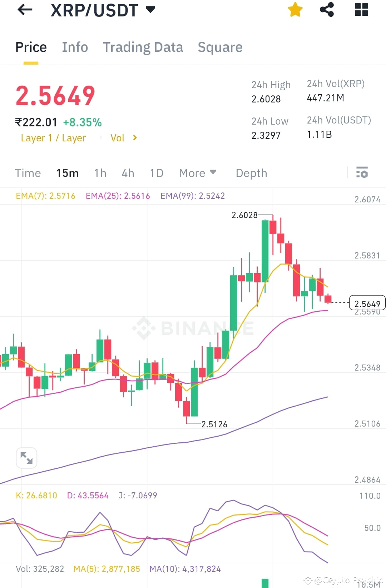Open the grid layout icon top right
This screenshot has height=588, width=386.
pos(361,10)
